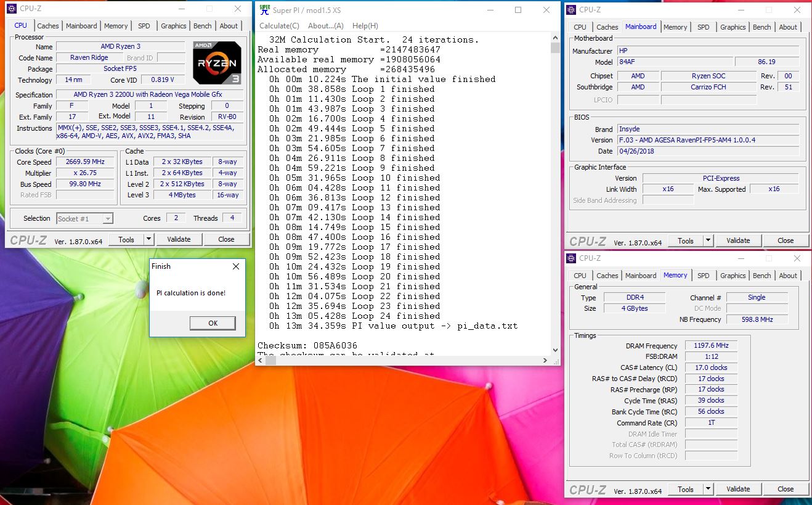
Task: Switch to Caches tab in the CPU window
Action: coord(48,26)
